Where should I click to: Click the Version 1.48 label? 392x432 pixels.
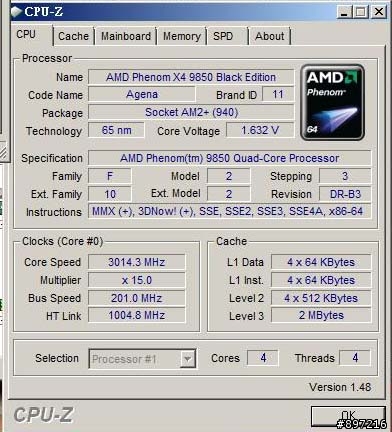pos(340,387)
